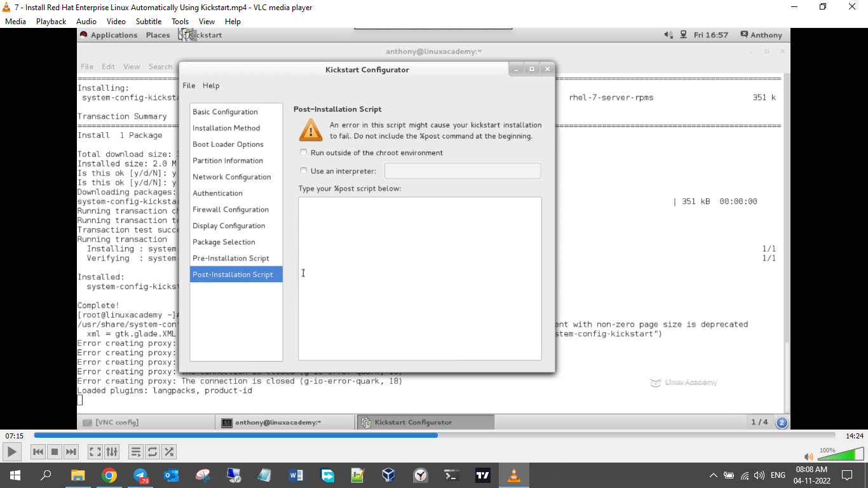Open VLC Media menu
The height and width of the screenshot is (488, 868).
click(15, 21)
